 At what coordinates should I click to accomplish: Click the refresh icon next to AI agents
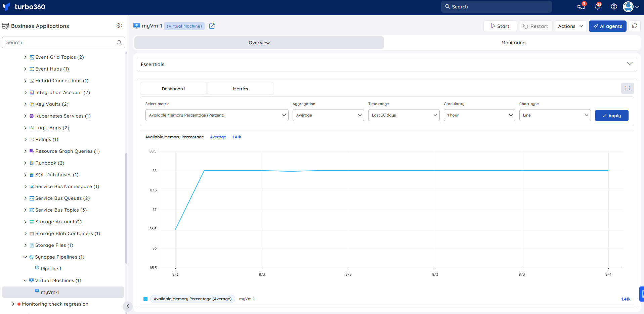pyautogui.click(x=635, y=26)
